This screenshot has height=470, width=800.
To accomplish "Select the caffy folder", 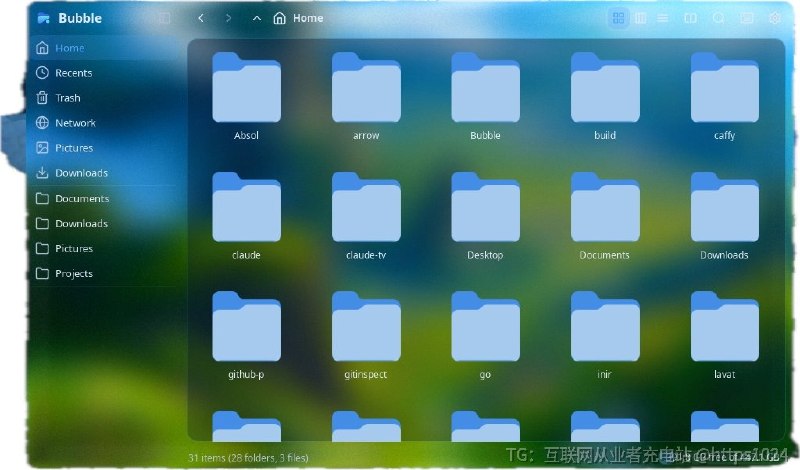I will coord(724,96).
